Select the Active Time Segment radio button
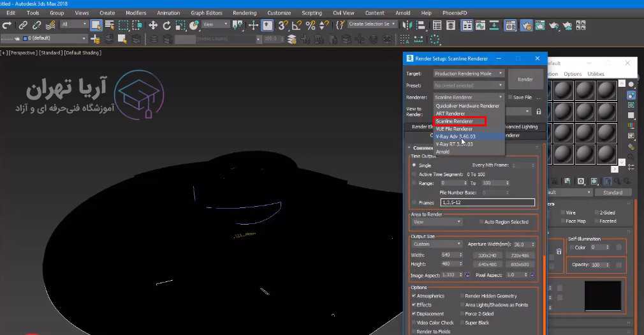Viewport: 644px width, 335px height. click(x=414, y=174)
